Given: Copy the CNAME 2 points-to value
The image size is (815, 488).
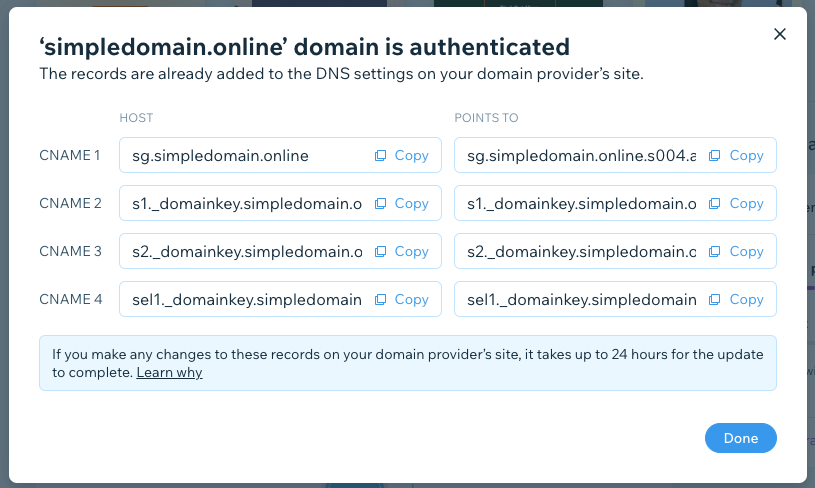Looking at the screenshot, I should (737, 203).
